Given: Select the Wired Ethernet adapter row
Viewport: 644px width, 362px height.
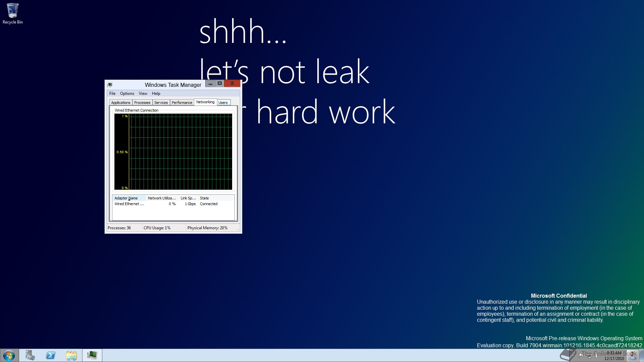Looking at the screenshot, I should (173, 204).
